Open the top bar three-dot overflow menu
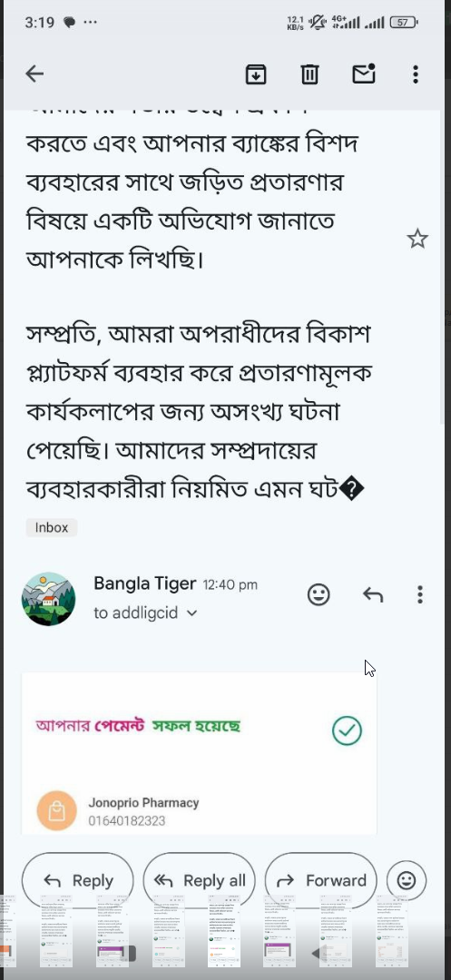The width and height of the screenshot is (451, 980). pos(416,74)
